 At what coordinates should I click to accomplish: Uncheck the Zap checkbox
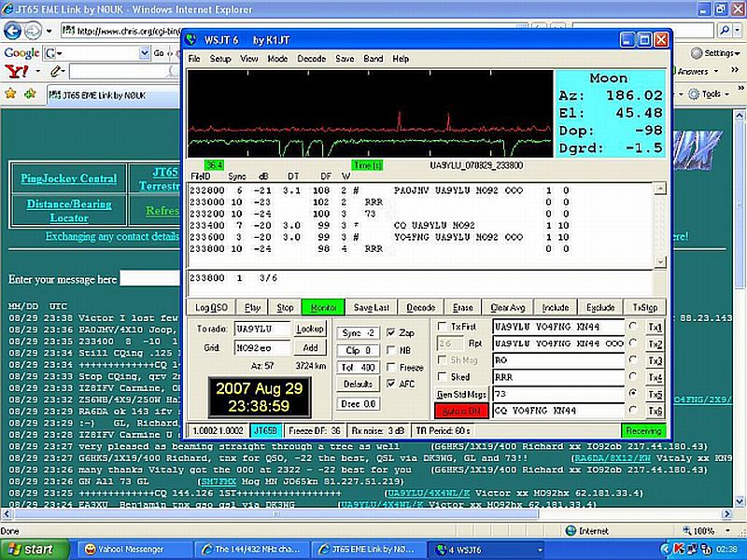pyautogui.click(x=391, y=332)
